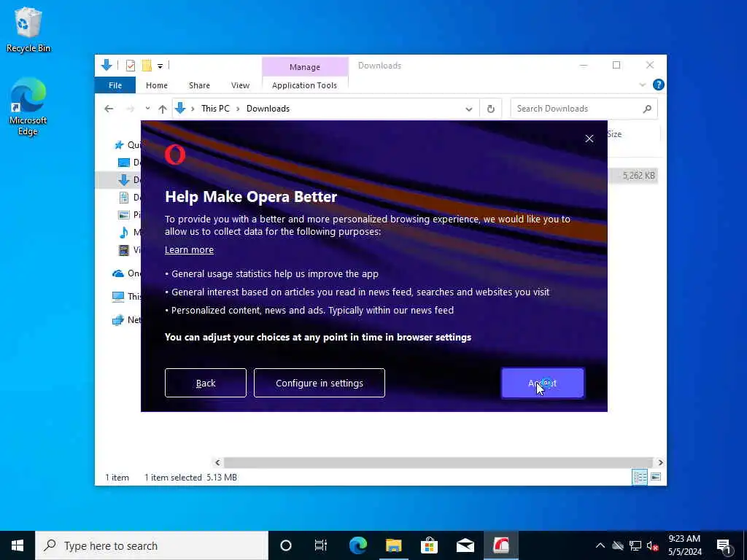The width and height of the screenshot is (747, 560).
Task: Click the 5,262 KB file size
Action: point(638,176)
